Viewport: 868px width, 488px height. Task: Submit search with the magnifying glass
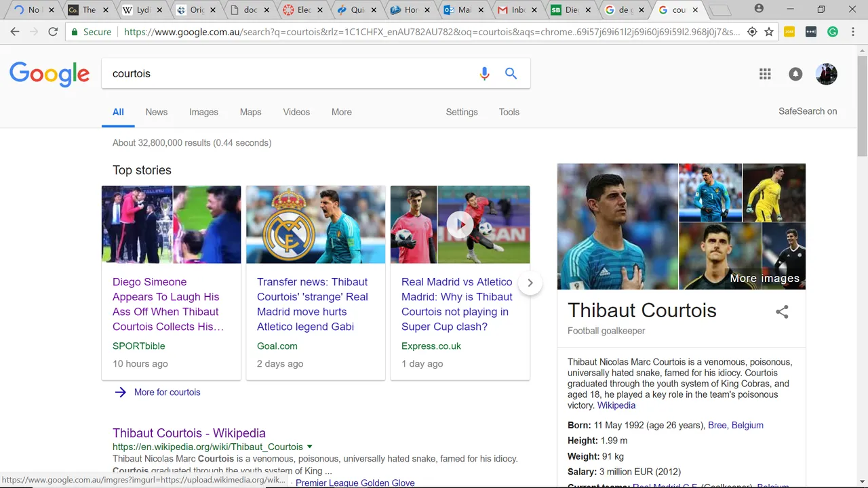click(511, 74)
